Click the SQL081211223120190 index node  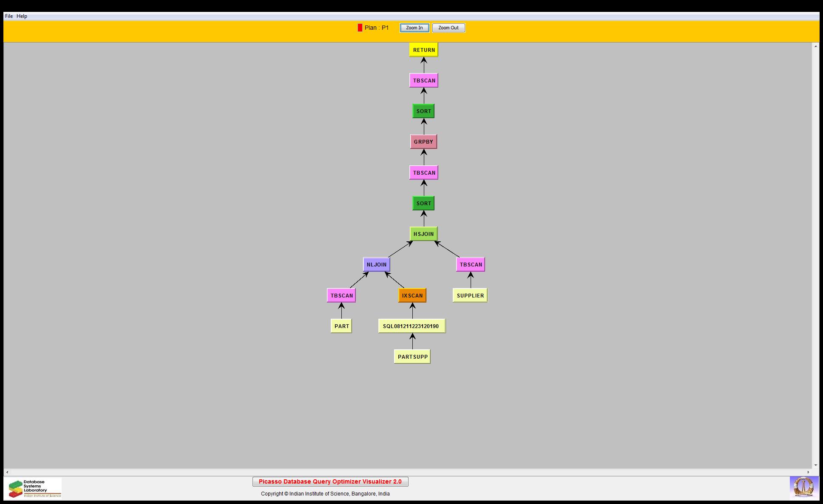(411, 326)
